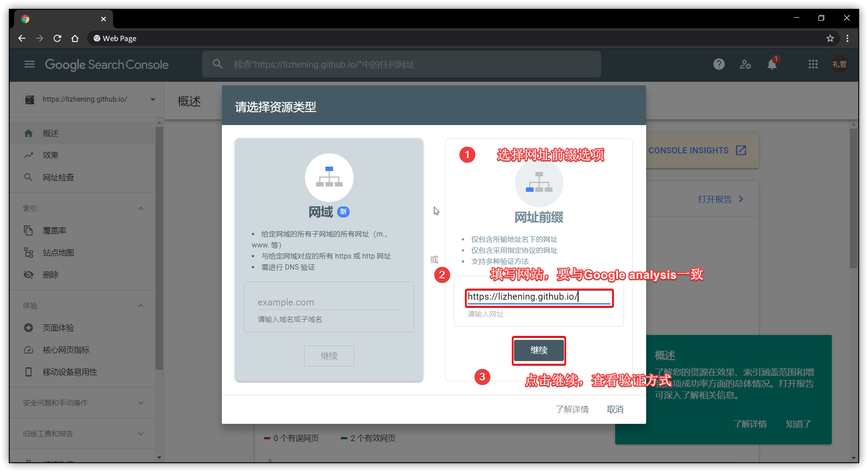Screen dimensions: 868x472
Task: Open the Google apps grid
Action: 813,65
